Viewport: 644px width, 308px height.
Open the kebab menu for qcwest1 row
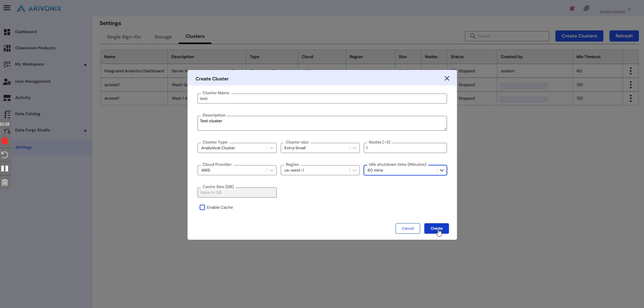[630, 85]
